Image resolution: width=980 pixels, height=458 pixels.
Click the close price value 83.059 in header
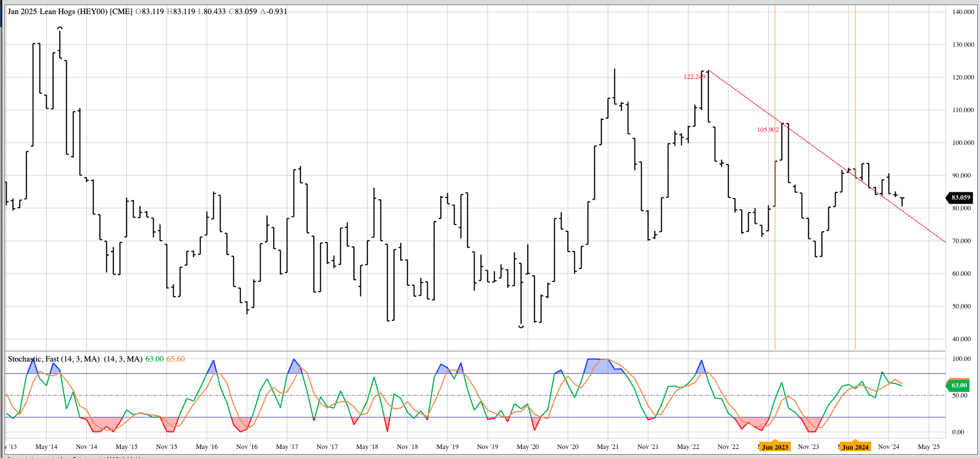point(246,11)
